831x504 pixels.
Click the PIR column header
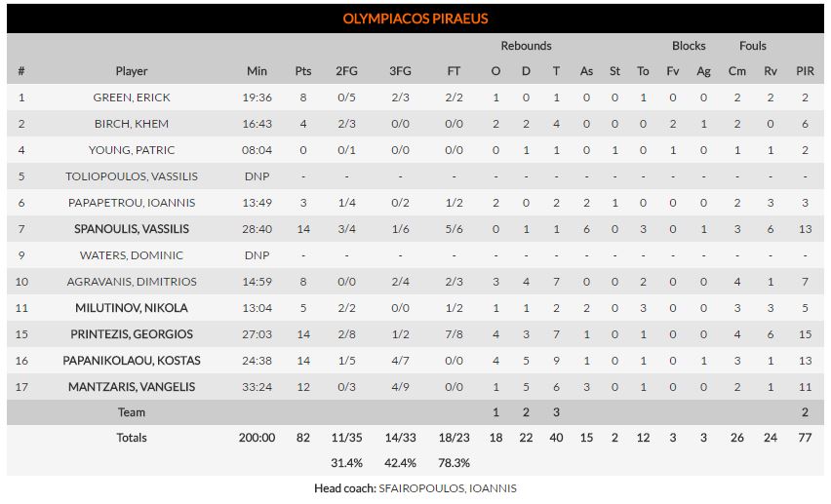click(805, 71)
